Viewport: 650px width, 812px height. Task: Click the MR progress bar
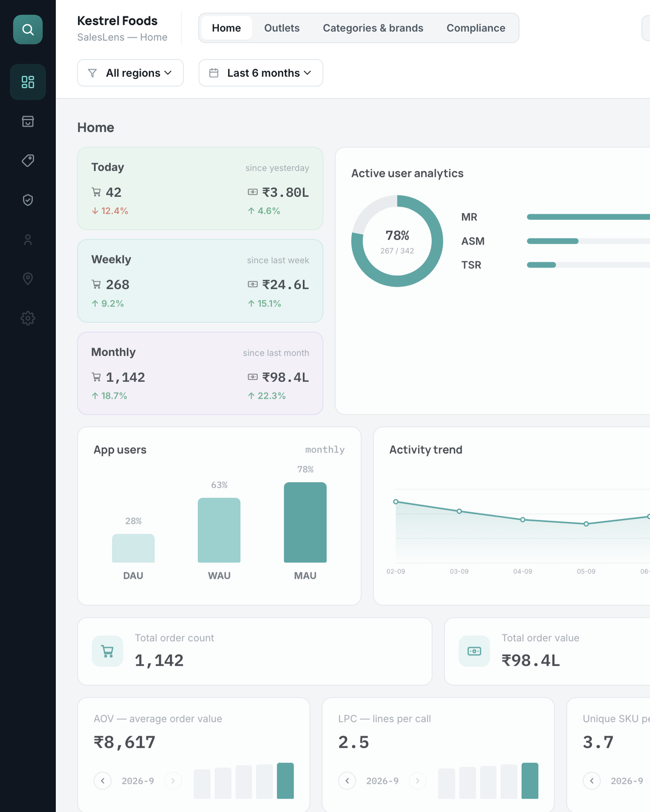588,217
